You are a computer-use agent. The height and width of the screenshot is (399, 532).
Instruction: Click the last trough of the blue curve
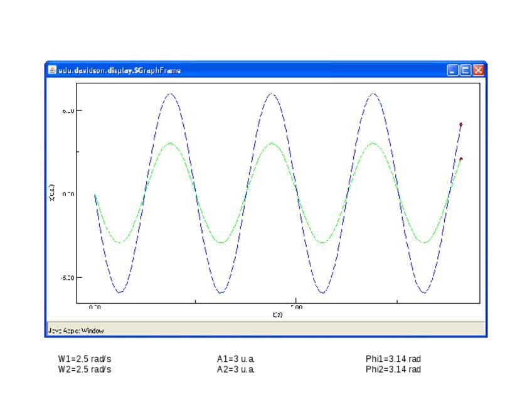423,292
